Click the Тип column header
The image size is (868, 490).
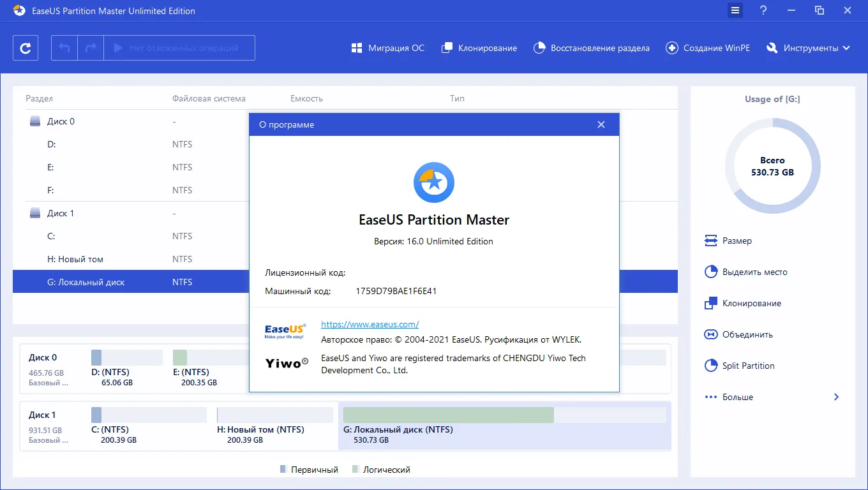click(x=457, y=98)
